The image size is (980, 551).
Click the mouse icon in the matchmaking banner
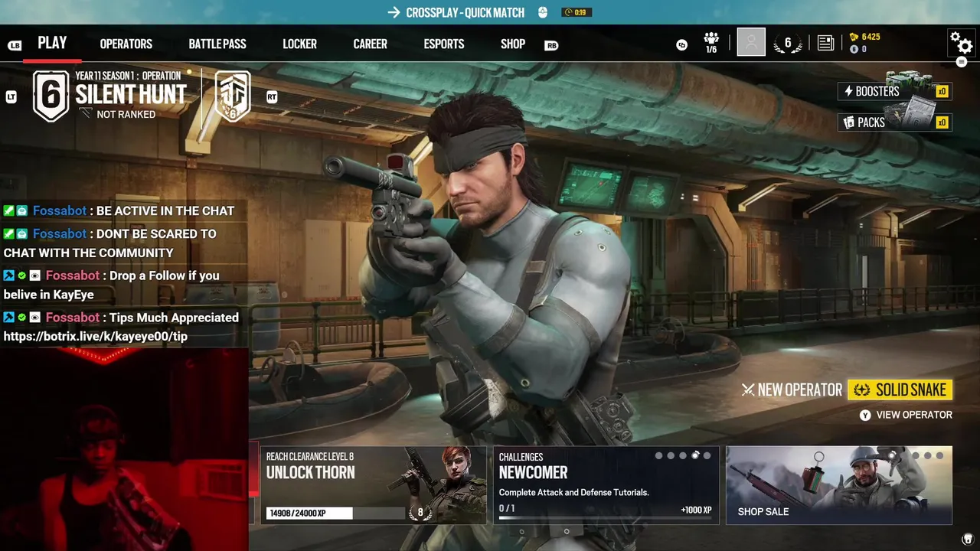pyautogui.click(x=543, y=12)
